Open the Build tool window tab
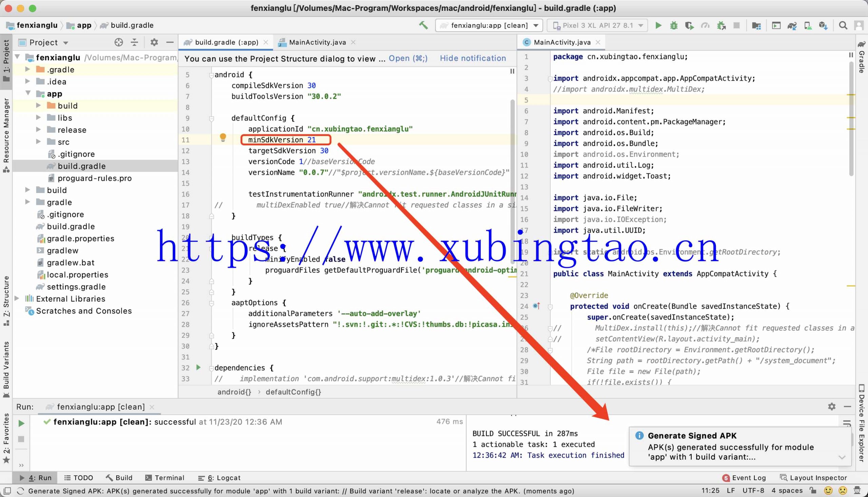 click(119, 478)
